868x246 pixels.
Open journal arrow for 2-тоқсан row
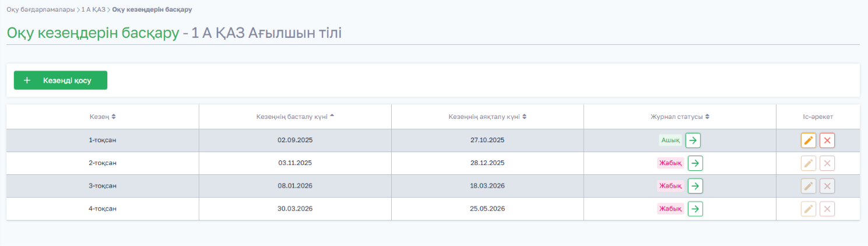click(x=695, y=163)
